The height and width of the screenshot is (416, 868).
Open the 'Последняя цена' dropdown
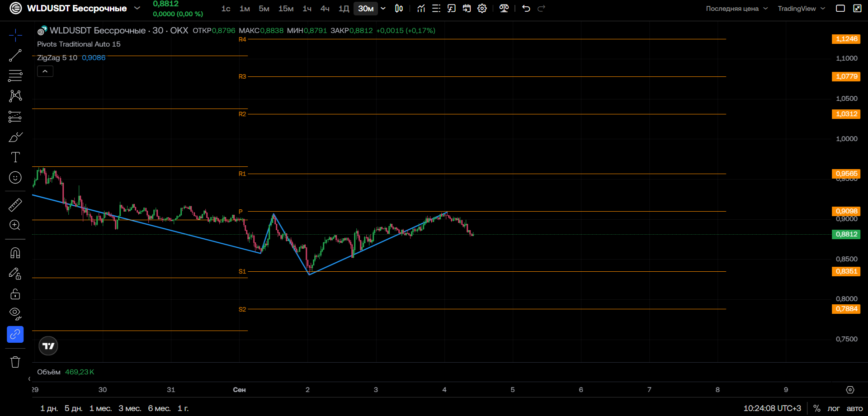pos(737,9)
